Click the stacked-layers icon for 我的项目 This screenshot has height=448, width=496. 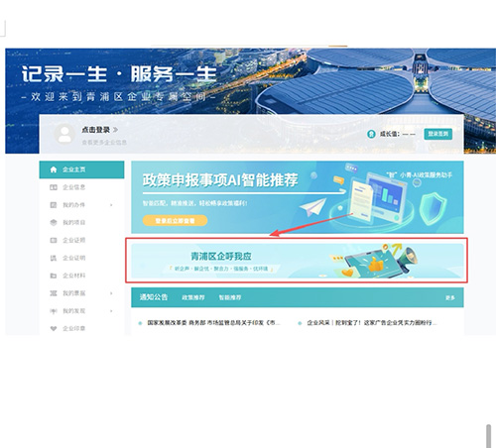pyautogui.click(x=54, y=222)
